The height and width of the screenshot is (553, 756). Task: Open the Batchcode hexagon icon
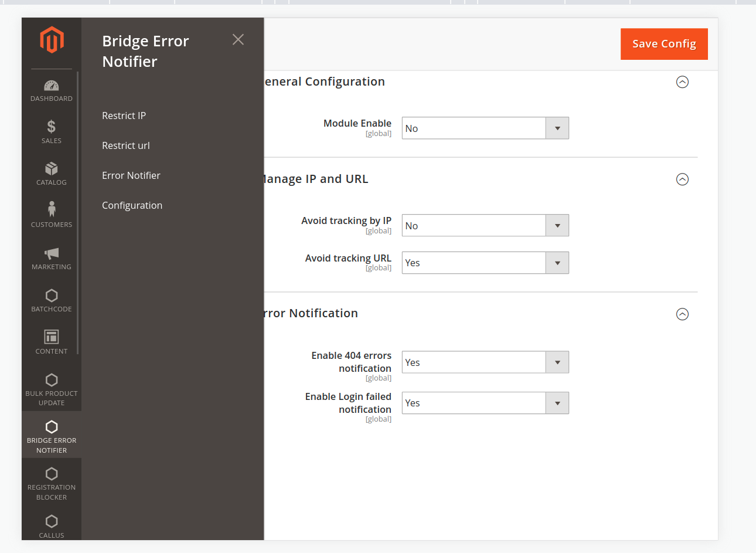[52, 296]
